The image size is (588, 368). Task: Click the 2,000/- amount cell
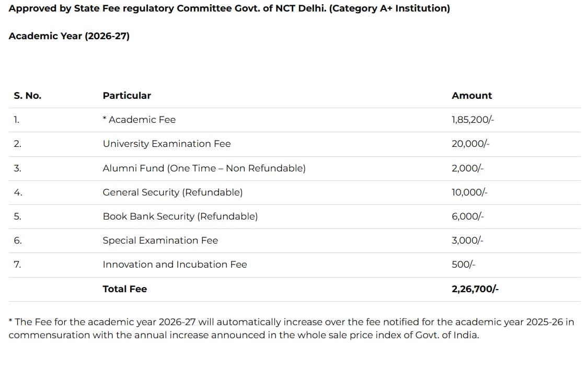tap(468, 168)
